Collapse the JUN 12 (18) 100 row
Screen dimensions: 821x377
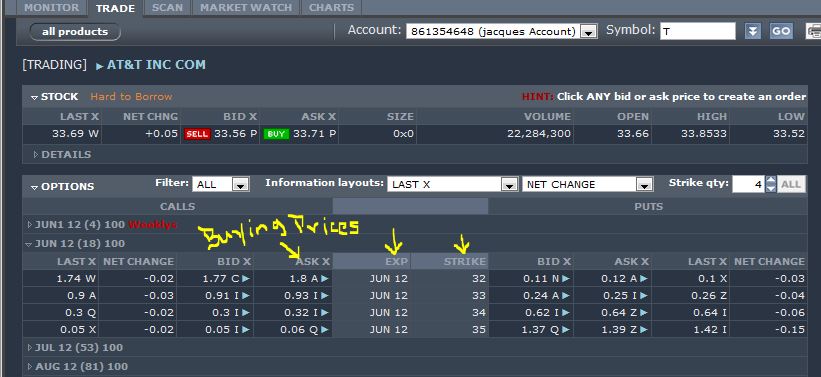pyautogui.click(x=29, y=244)
